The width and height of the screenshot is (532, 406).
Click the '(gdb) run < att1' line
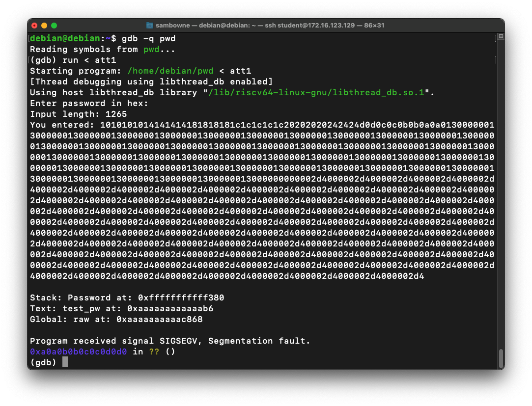click(x=73, y=60)
